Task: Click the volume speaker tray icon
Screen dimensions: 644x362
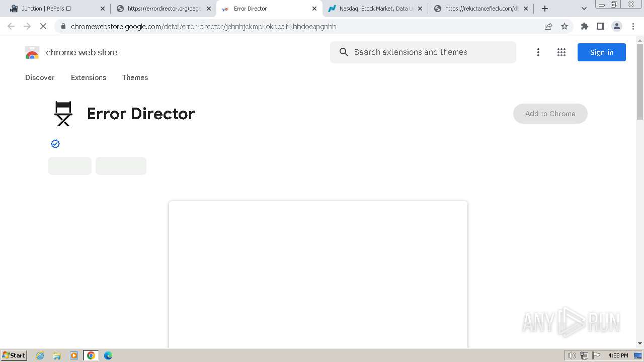Action: [572, 355]
